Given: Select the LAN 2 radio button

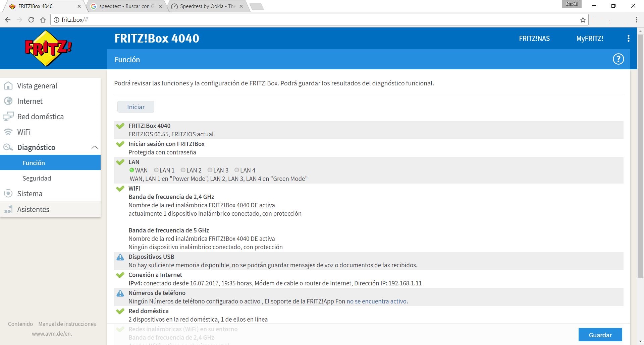Looking at the screenshot, I should point(183,170).
